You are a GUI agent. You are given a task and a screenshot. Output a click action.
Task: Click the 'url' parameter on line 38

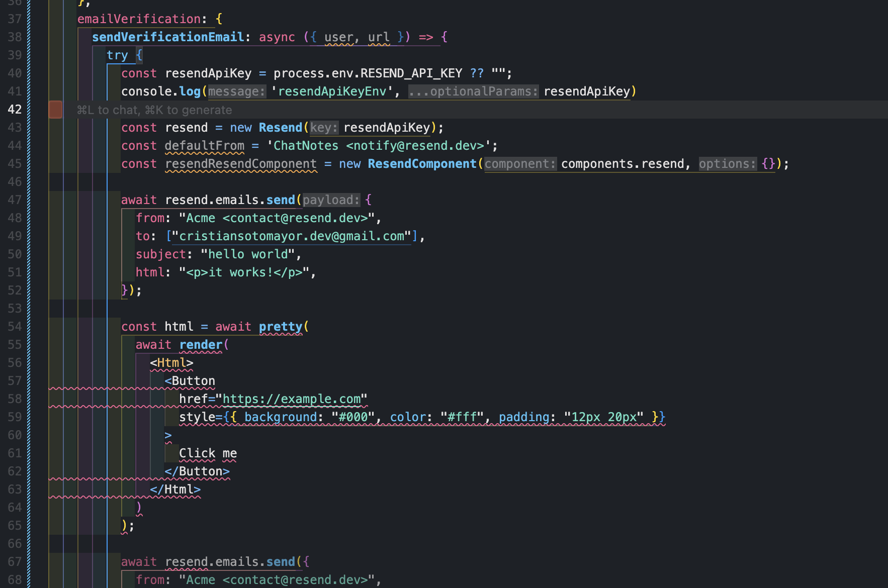point(379,37)
